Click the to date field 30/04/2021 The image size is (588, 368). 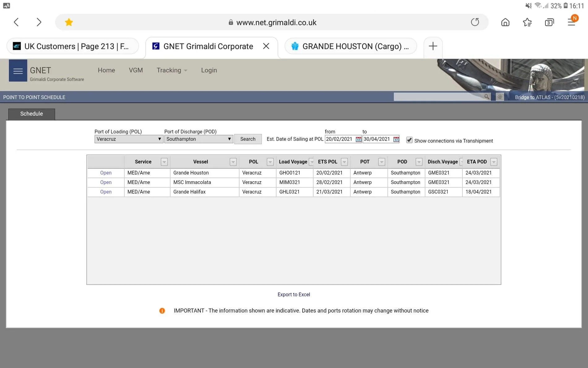[x=377, y=139]
